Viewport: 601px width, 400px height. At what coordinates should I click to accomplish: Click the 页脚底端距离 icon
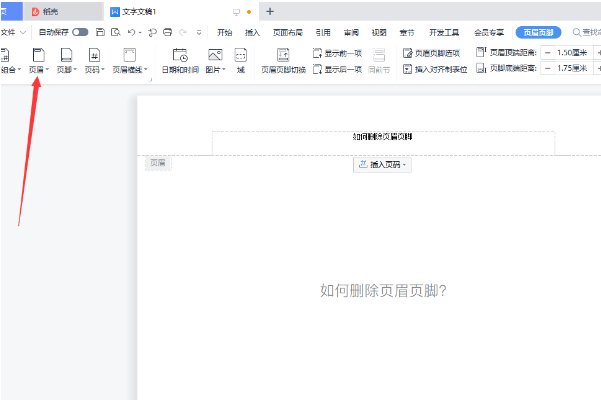(481, 68)
